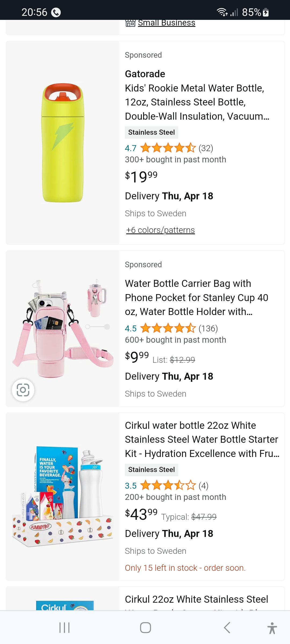
Task: Tap the Cirkul starter kit product image
Action: pos(62,496)
